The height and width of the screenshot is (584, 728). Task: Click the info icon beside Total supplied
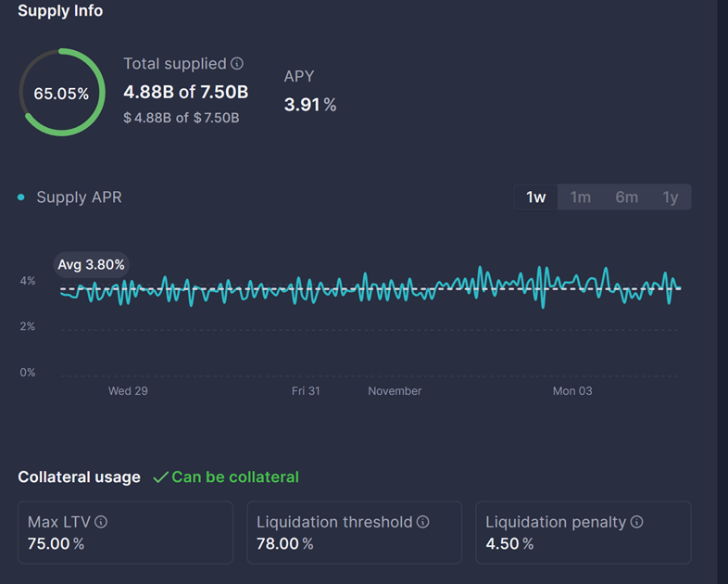coord(237,64)
